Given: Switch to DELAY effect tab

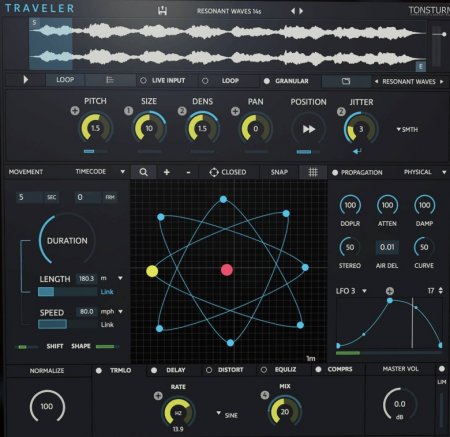Looking at the screenshot, I should click(x=176, y=370).
